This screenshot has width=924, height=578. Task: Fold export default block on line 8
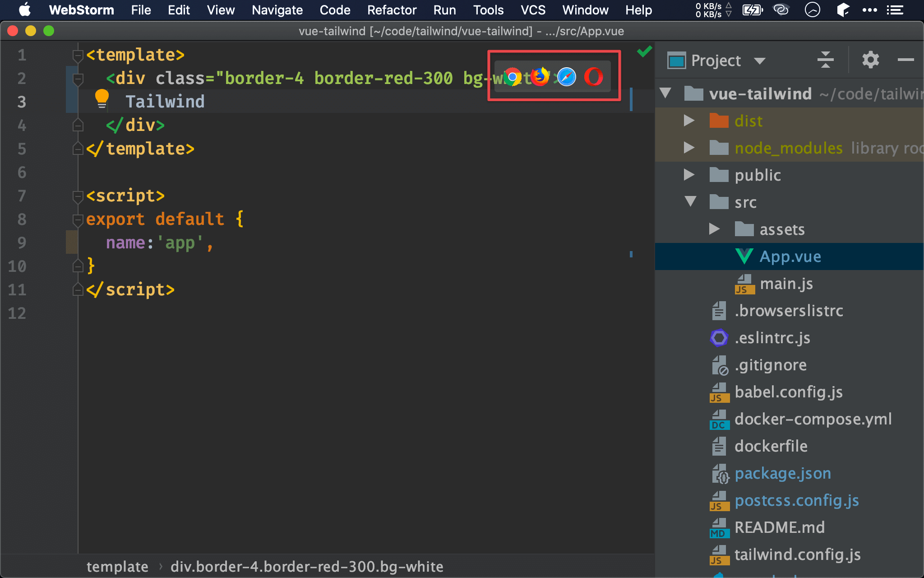click(78, 219)
